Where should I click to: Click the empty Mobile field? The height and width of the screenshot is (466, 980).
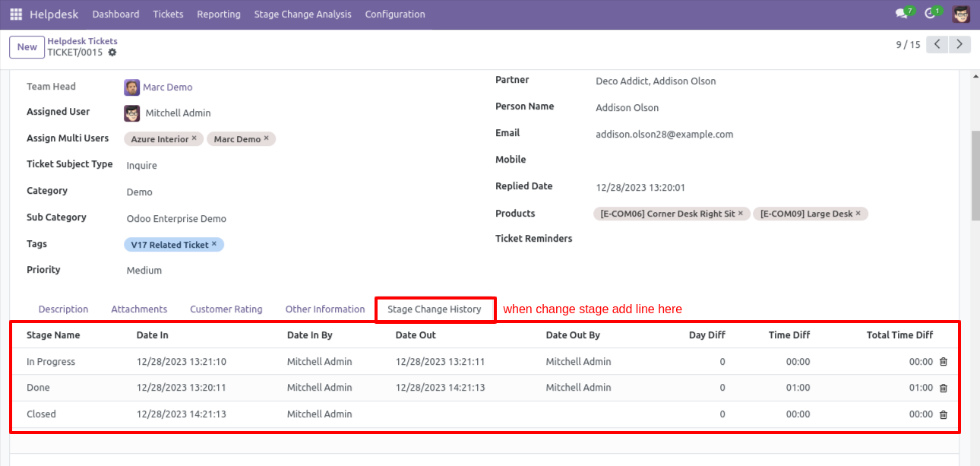(x=766, y=160)
